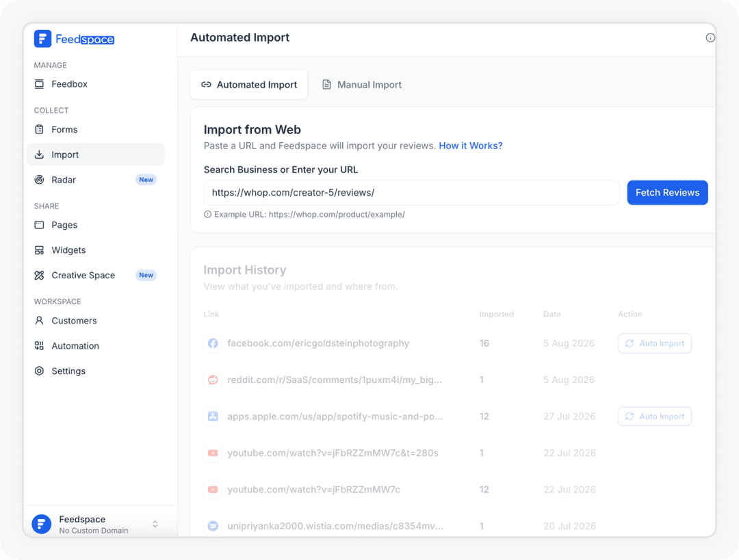Open the info icon in header

pyautogui.click(x=710, y=38)
